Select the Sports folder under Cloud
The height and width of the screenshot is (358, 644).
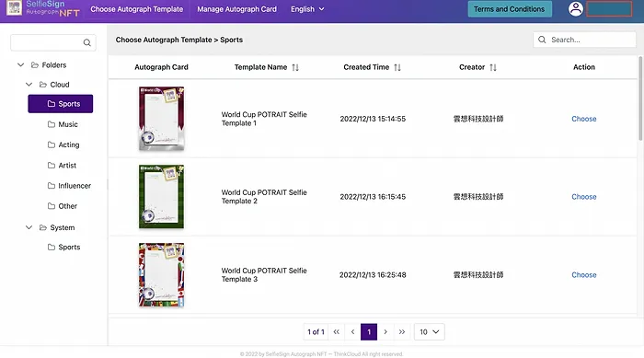[x=61, y=104]
